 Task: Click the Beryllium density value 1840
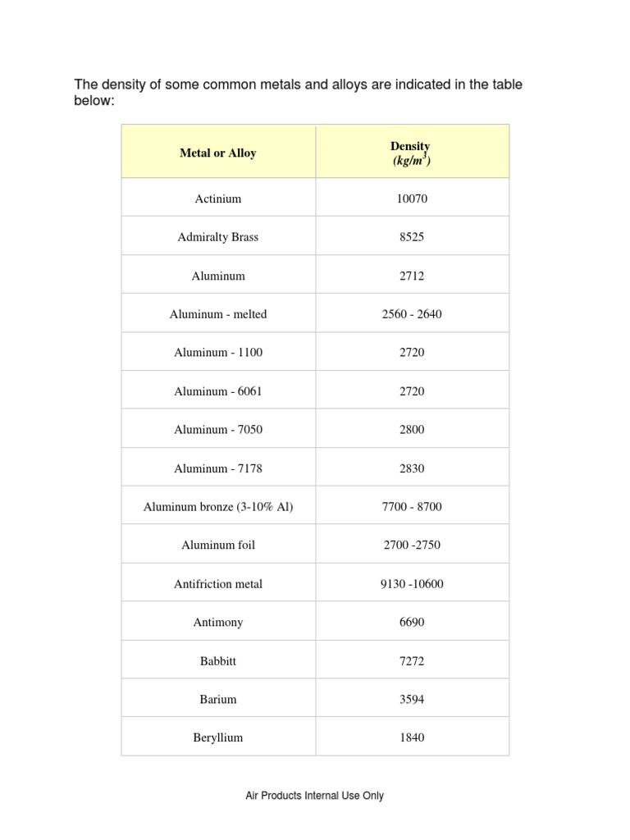[x=412, y=737]
